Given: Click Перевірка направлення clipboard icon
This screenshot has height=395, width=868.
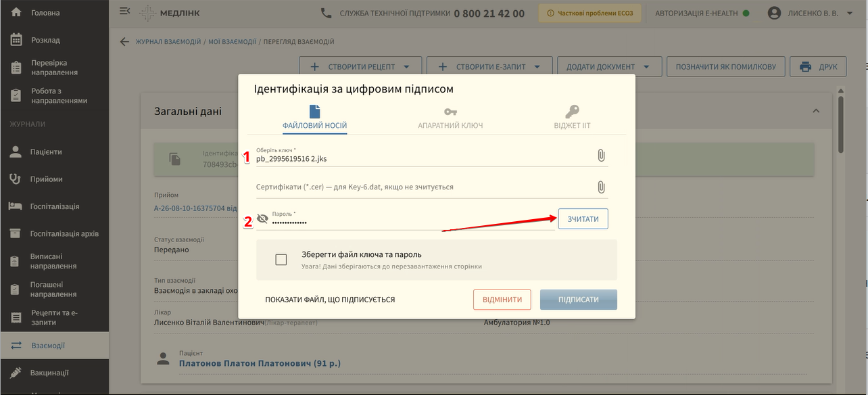Looking at the screenshot, I should coord(16,68).
